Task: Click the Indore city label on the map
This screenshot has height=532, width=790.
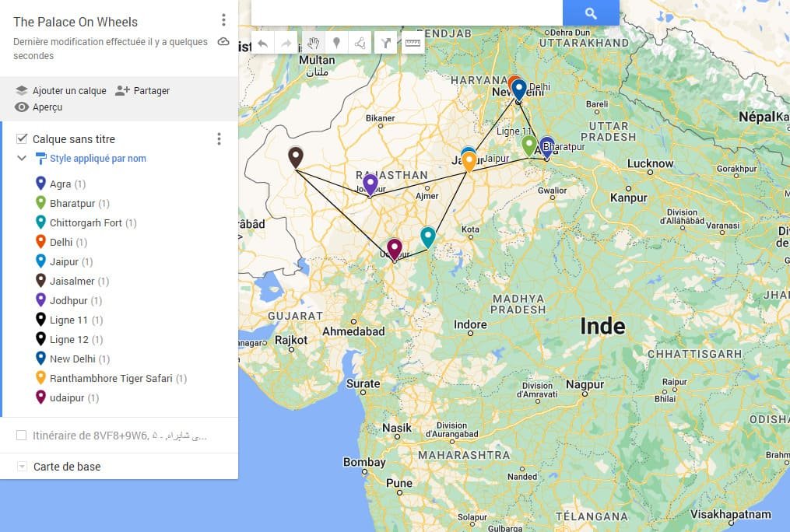Action: pyautogui.click(x=471, y=324)
